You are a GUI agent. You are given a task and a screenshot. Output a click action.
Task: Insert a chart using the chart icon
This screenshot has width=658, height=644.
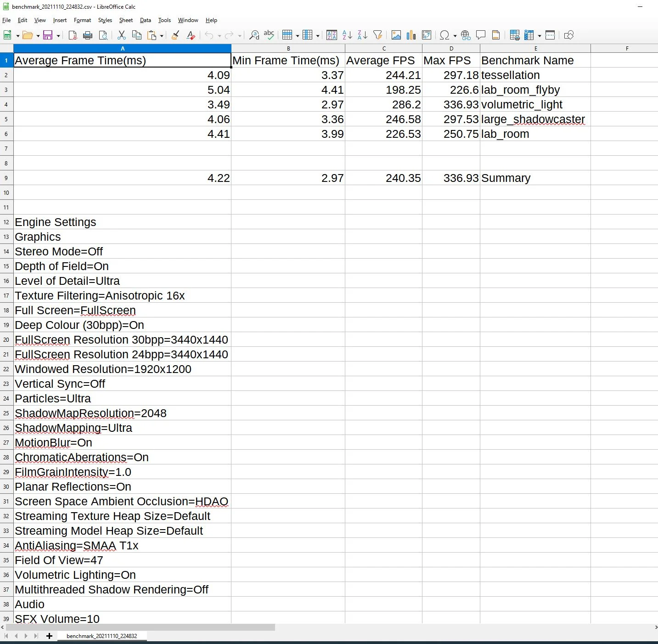pyautogui.click(x=411, y=35)
